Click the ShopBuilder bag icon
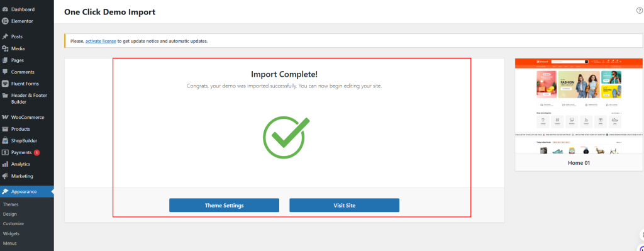The width and height of the screenshot is (644, 251). click(5, 140)
